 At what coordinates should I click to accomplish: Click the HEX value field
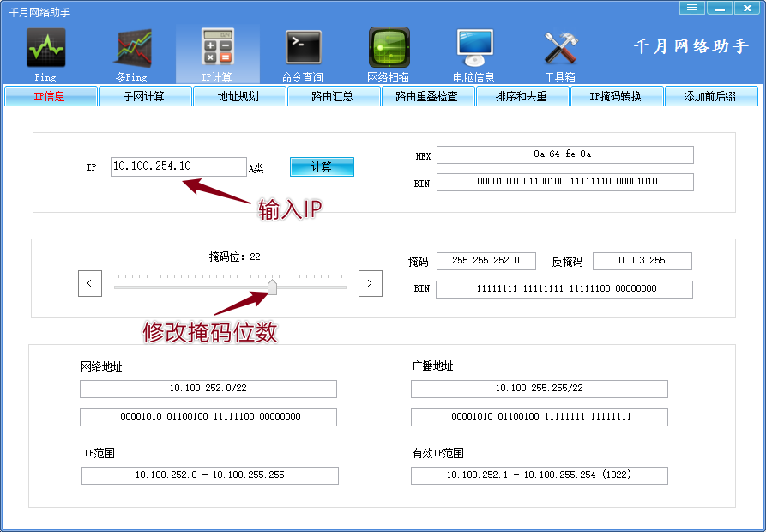point(564,154)
